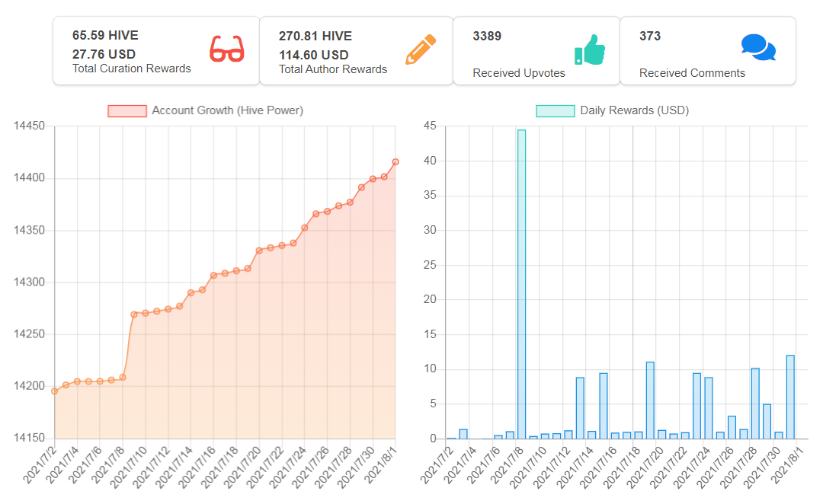The width and height of the screenshot is (823, 504).
Task: Click the tallest bar in Daily Rewards chart
Action: [x=521, y=284]
